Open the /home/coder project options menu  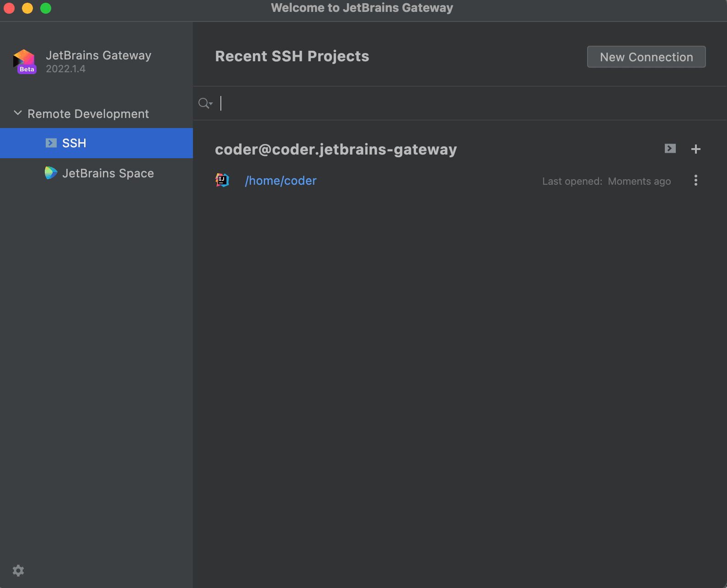pyautogui.click(x=696, y=181)
